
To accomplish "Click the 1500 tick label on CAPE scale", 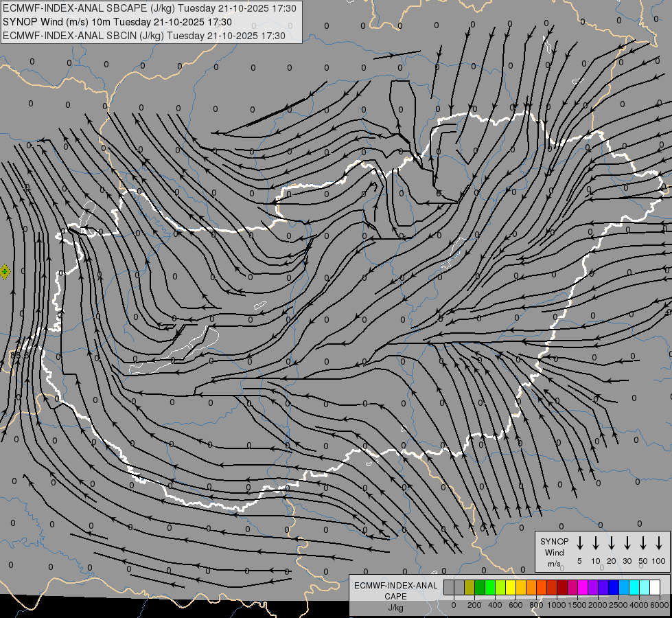I will pyautogui.click(x=577, y=605).
